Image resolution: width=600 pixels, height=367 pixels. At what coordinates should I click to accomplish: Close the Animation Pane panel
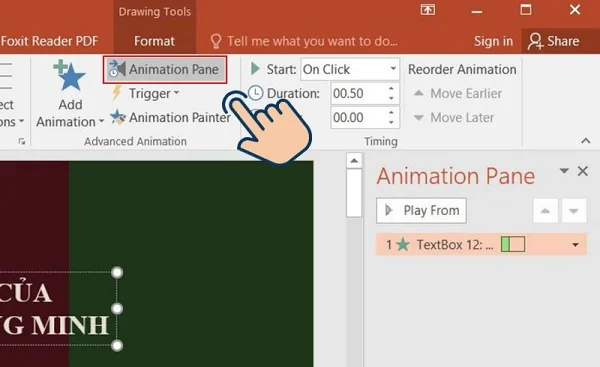(582, 171)
